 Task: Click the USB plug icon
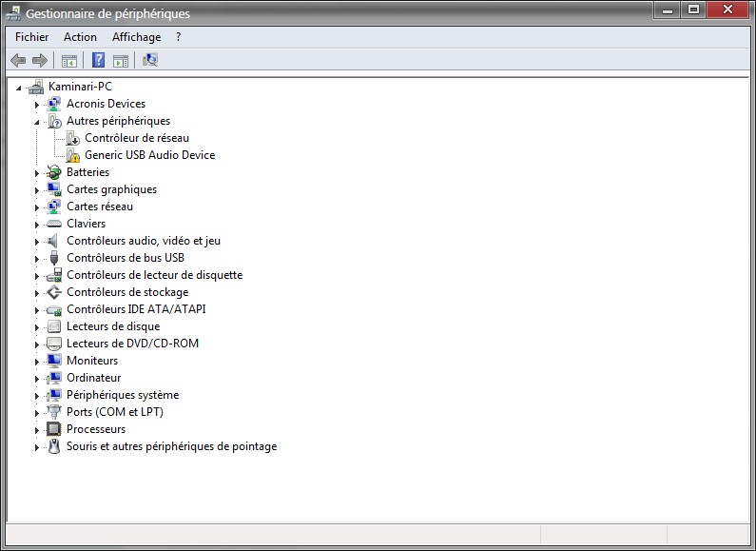point(54,258)
